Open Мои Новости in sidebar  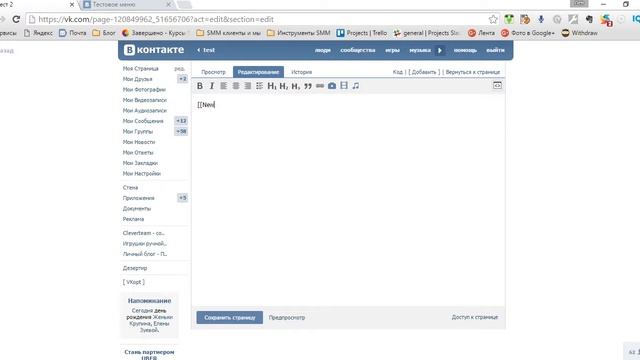139,142
